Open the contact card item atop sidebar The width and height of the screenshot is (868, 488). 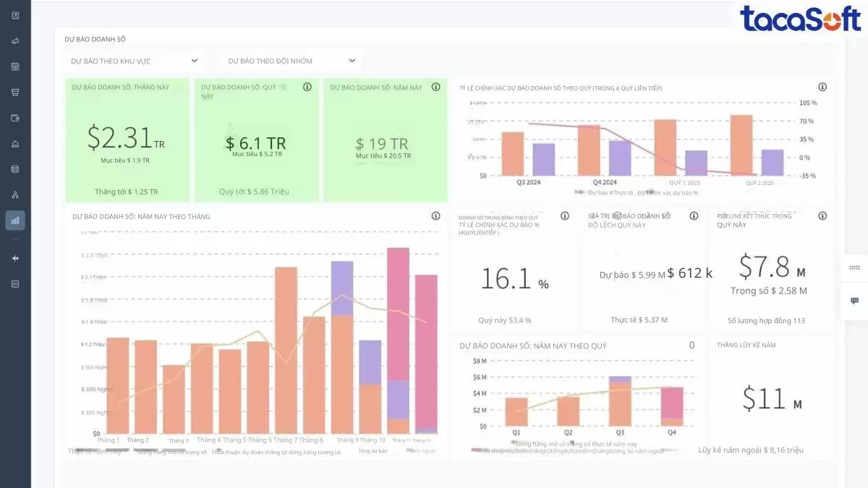15,15
